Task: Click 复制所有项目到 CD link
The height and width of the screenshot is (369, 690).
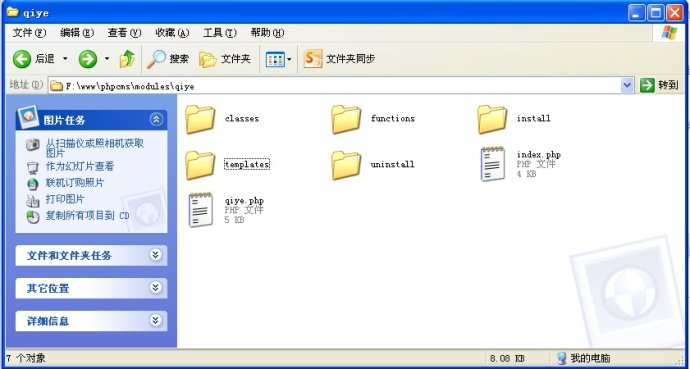Action: 88,216
